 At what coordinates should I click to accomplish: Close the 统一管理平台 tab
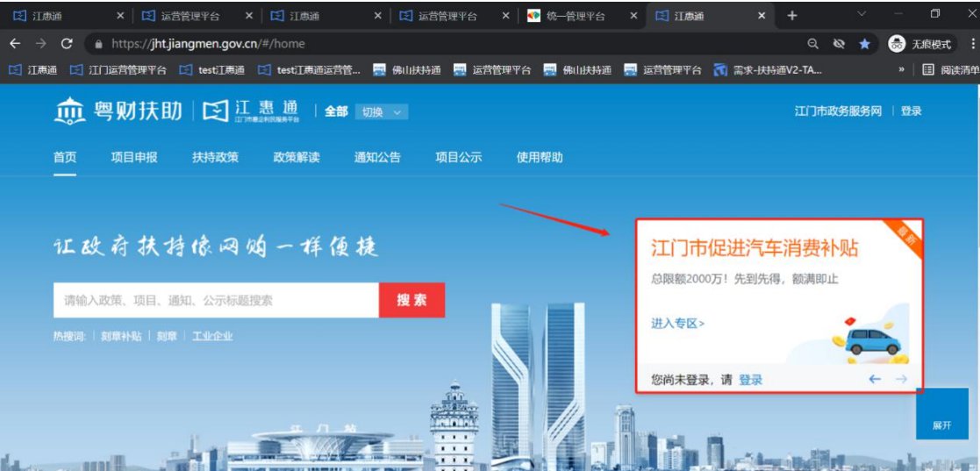click(x=633, y=17)
